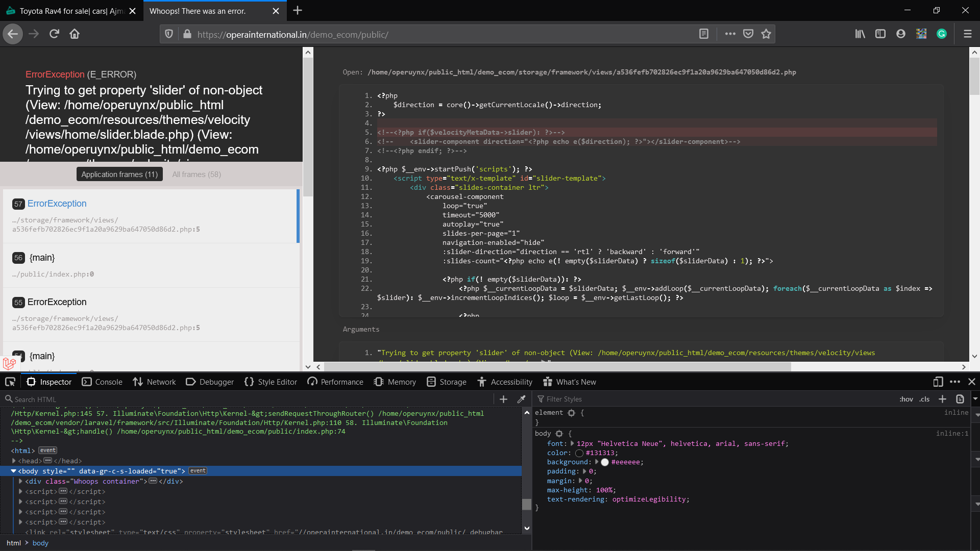The image size is (980, 551).
Task: Reload the current page
Action: pos(54,34)
